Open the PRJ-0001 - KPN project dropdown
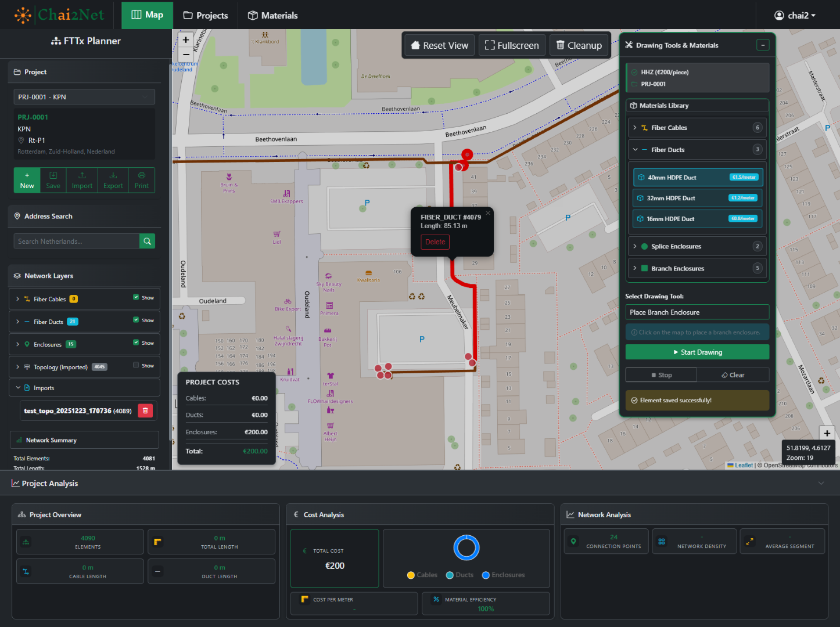The height and width of the screenshot is (627, 840). [x=84, y=97]
